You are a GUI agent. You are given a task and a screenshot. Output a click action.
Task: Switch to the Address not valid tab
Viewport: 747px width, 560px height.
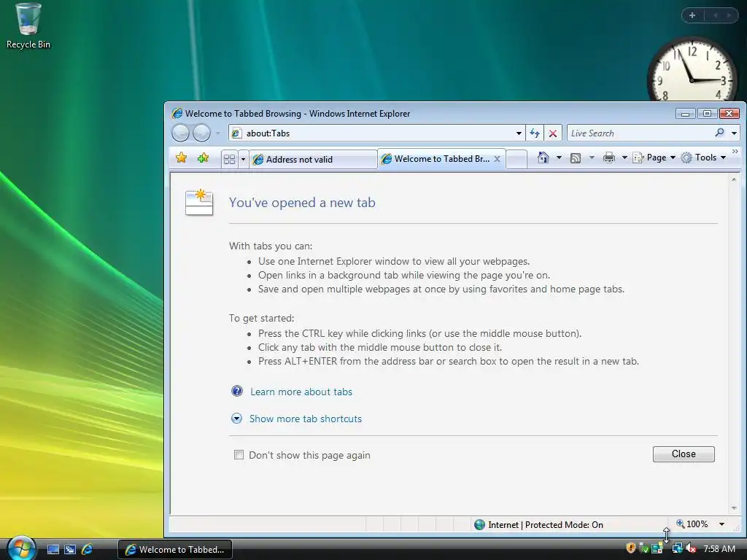(313, 160)
